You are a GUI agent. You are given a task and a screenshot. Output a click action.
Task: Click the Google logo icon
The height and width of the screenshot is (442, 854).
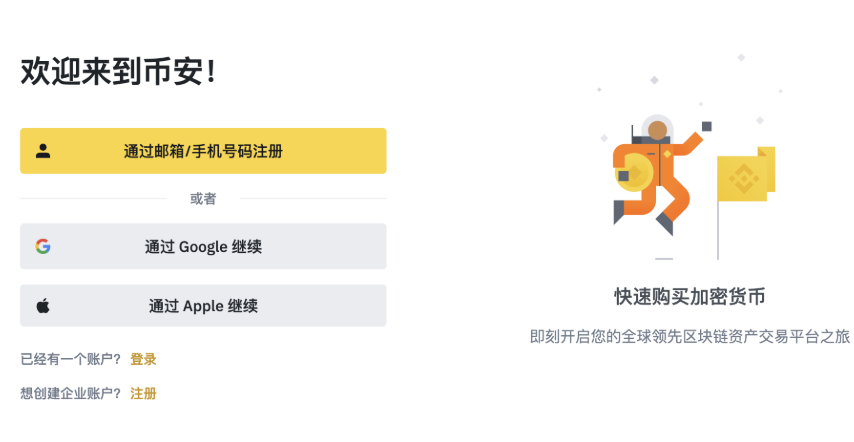pyautogui.click(x=43, y=246)
